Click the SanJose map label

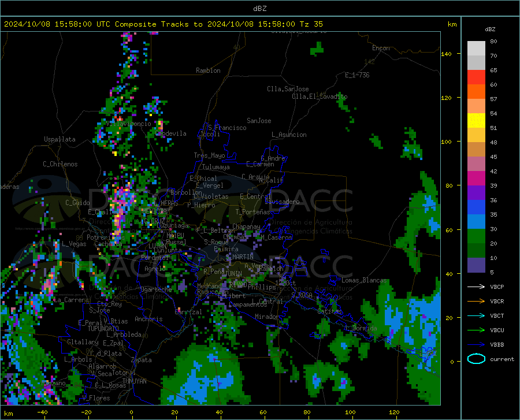259,121
